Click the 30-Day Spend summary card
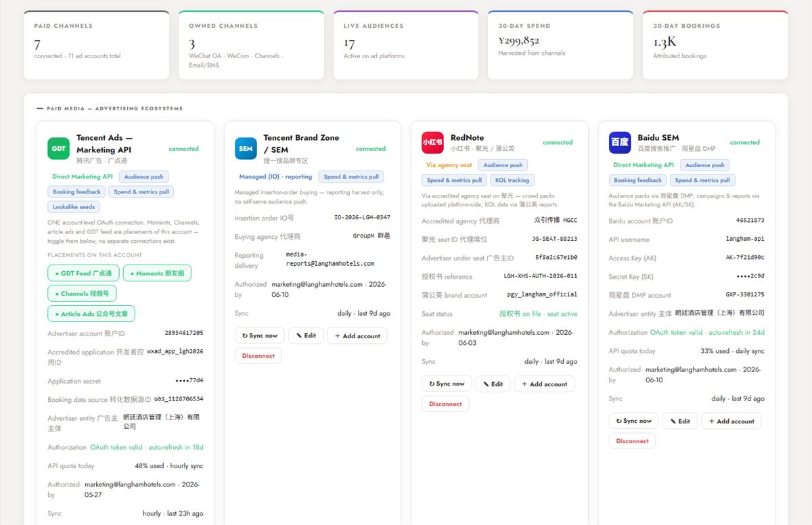The image size is (812, 525). 560,45
